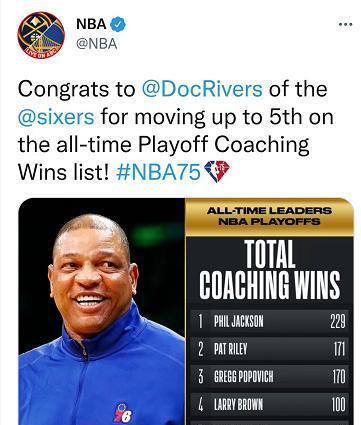361x425 pixels.
Task: Click the 76ers logo on the jacket
Action: (x=123, y=413)
